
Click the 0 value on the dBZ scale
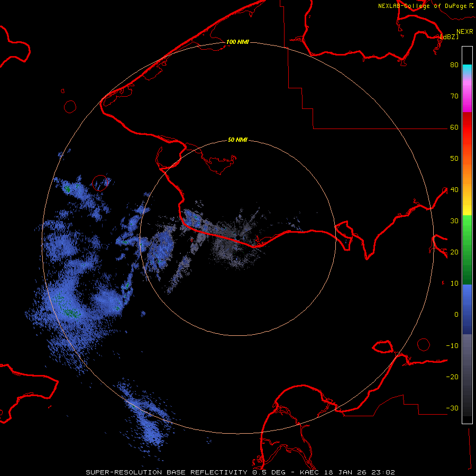click(x=456, y=315)
